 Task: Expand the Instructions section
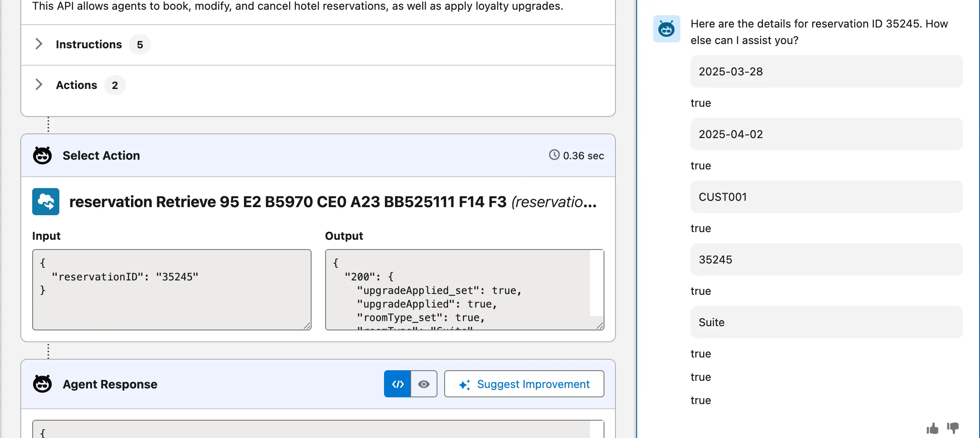(39, 44)
